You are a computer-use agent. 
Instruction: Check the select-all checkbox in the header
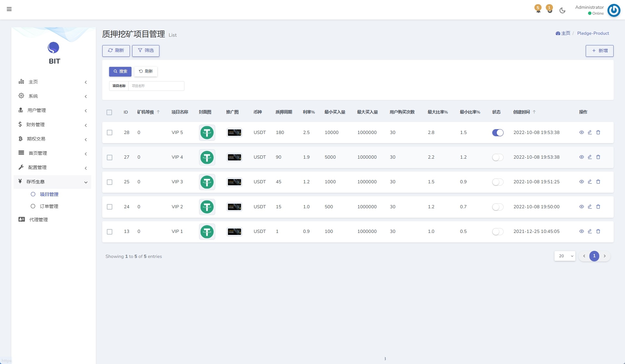click(x=109, y=112)
